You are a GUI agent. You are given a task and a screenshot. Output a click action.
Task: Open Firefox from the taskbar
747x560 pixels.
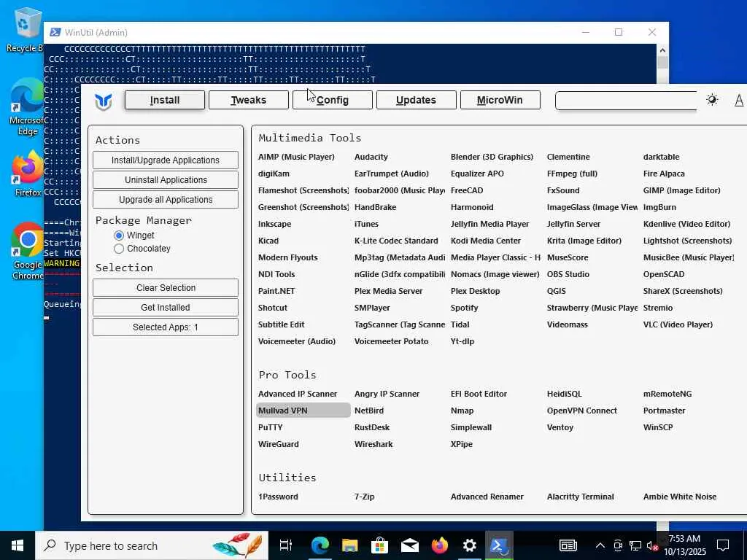pos(439,545)
